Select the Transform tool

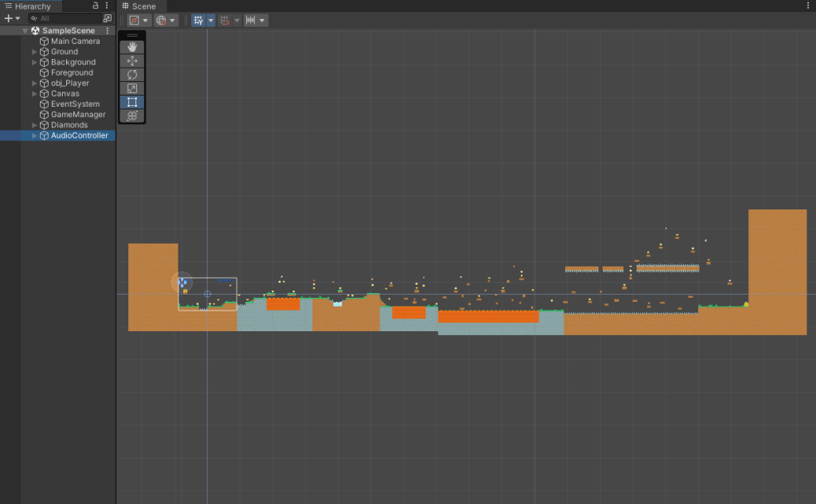[132, 115]
